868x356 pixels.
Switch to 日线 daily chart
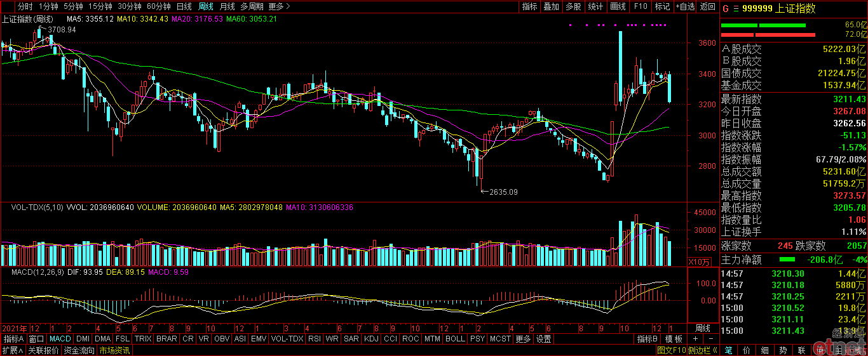(x=184, y=6)
